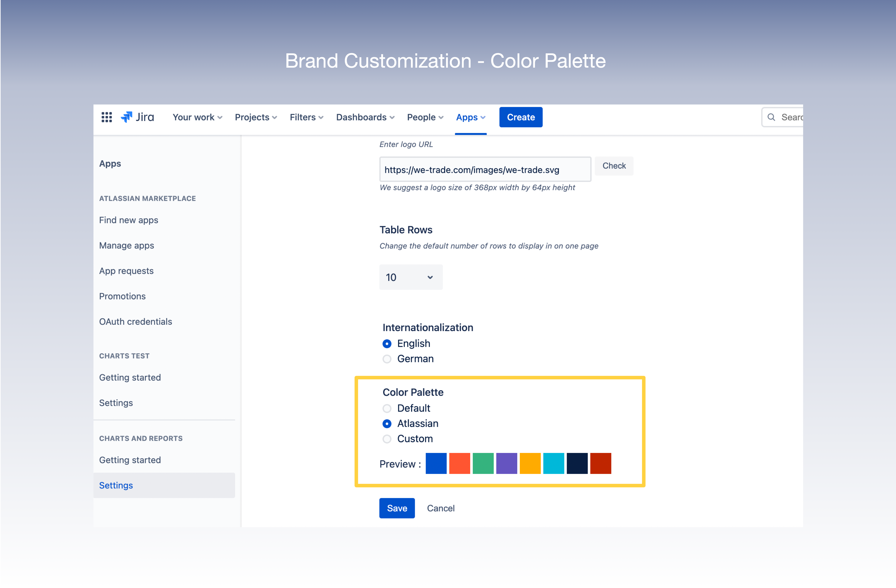The width and height of the screenshot is (896, 588).
Task: Click the search magnifier icon
Action: 771,117
